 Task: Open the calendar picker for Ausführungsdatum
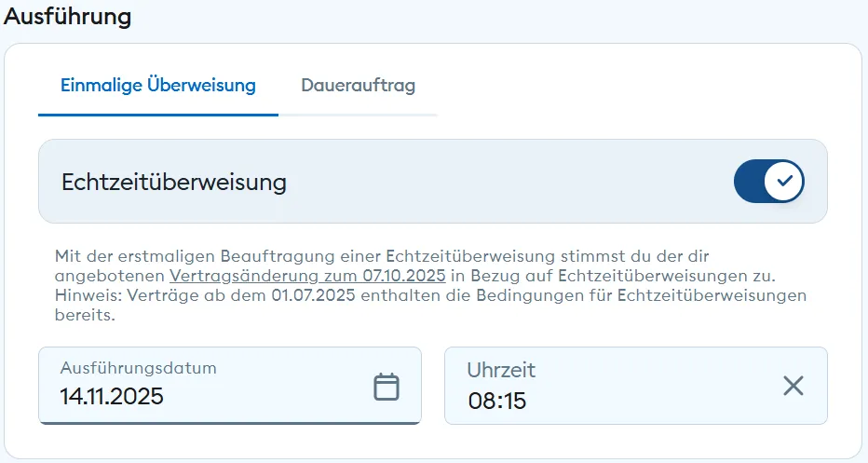[x=386, y=387]
